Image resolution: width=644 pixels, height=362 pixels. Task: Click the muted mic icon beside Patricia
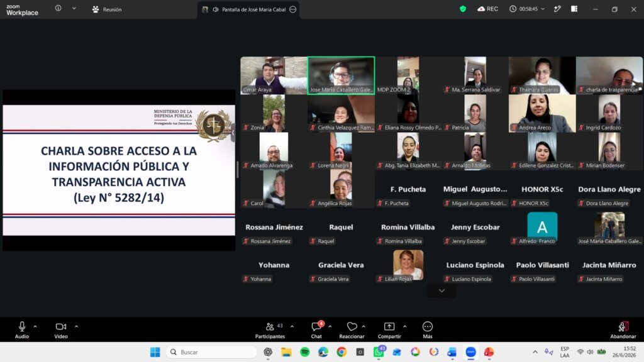pyautogui.click(x=447, y=128)
